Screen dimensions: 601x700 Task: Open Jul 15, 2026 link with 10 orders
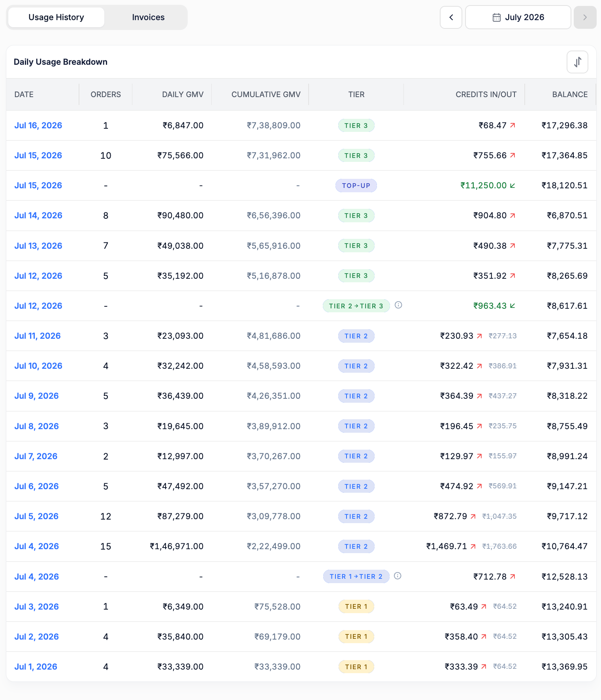38,155
